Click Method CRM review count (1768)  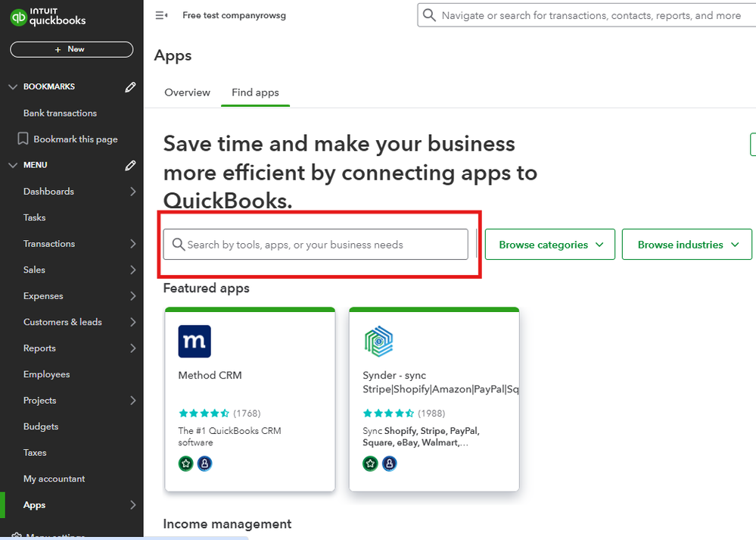click(x=247, y=414)
